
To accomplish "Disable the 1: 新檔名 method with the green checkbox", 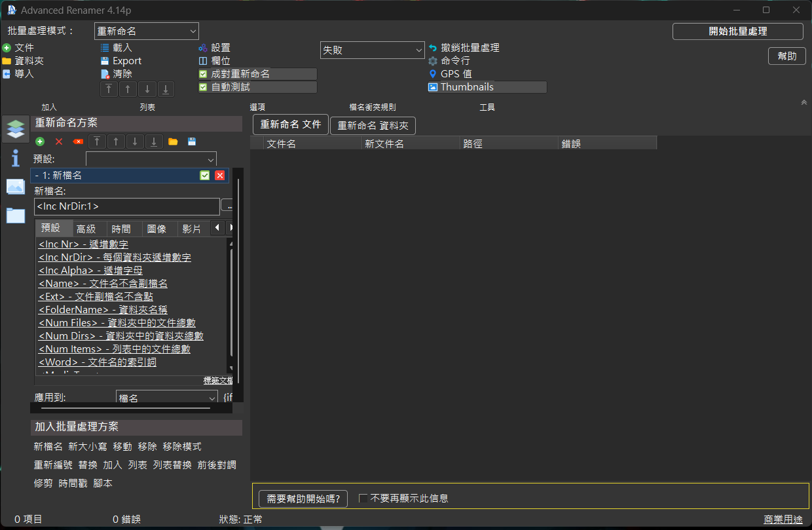I will point(205,176).
